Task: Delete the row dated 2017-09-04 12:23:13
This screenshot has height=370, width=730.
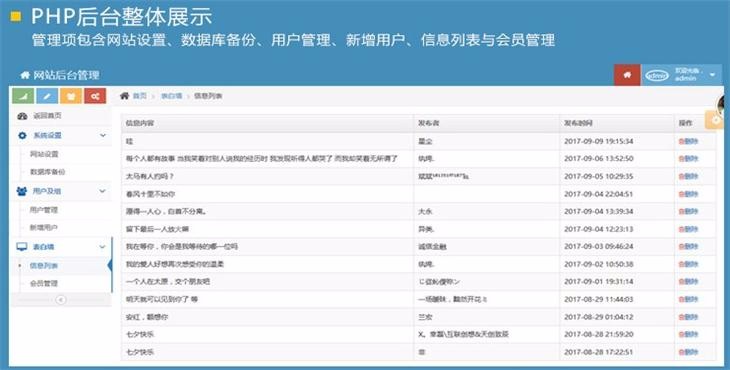Action: 688,229
